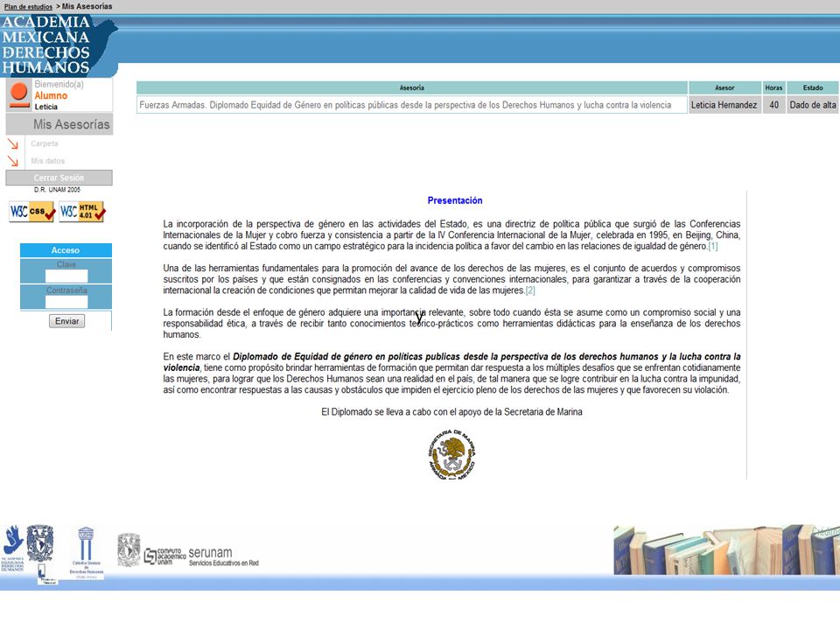
Task: Select the Fuerzas Armadas Diplomado asesoría cell
Action: [x=412, y=105]
